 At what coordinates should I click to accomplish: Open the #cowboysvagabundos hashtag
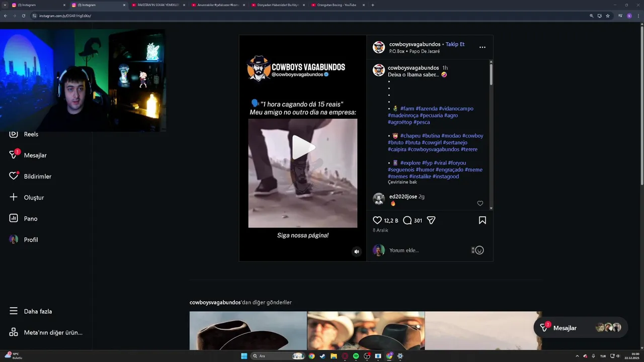coord(433,149)
